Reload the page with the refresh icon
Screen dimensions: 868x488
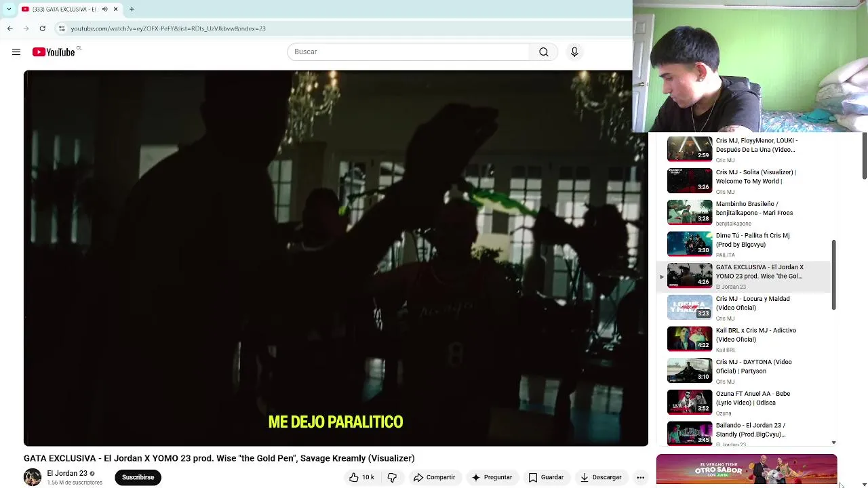(42, 28)
